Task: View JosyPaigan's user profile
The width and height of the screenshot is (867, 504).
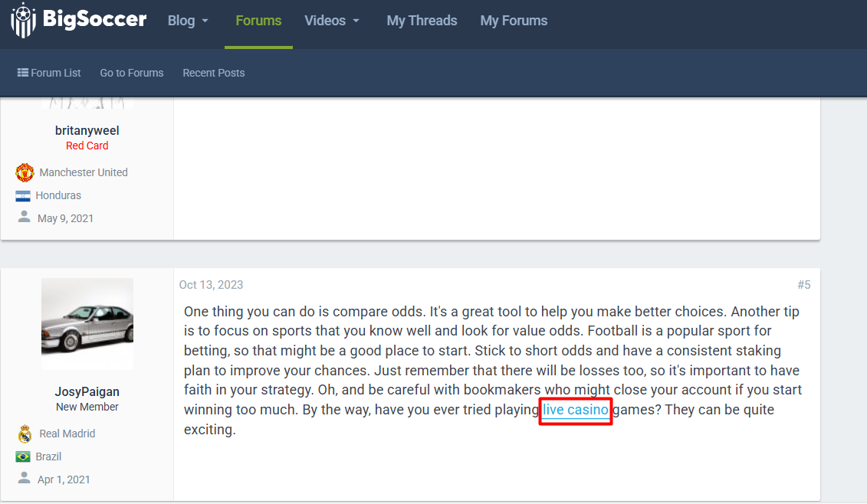Action: point(87,391)
